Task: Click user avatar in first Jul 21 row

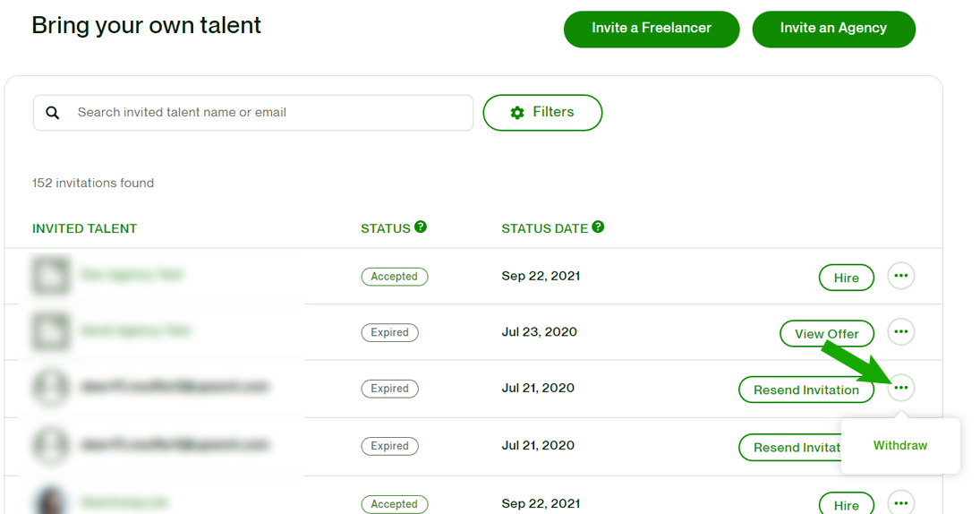Action: [50, 388]
